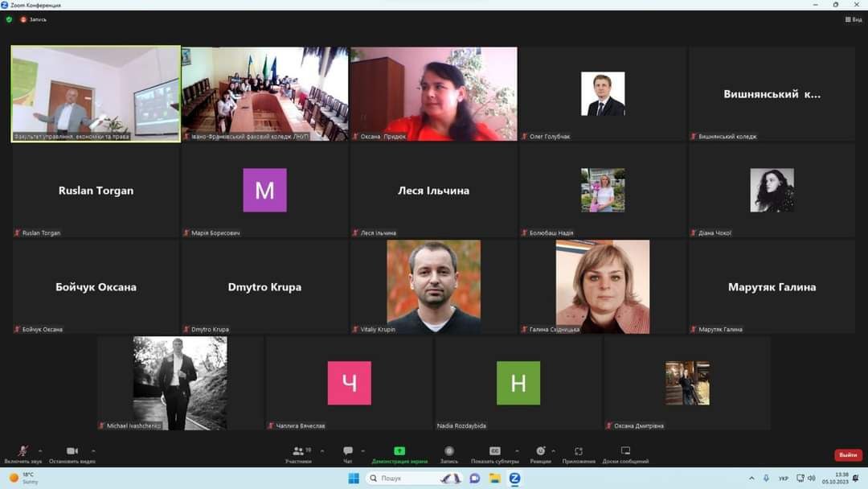Toggle Показать субтитры captions button
Image resolution: width=868 pixels, height=489 pixels.
(x=495, y=453)
